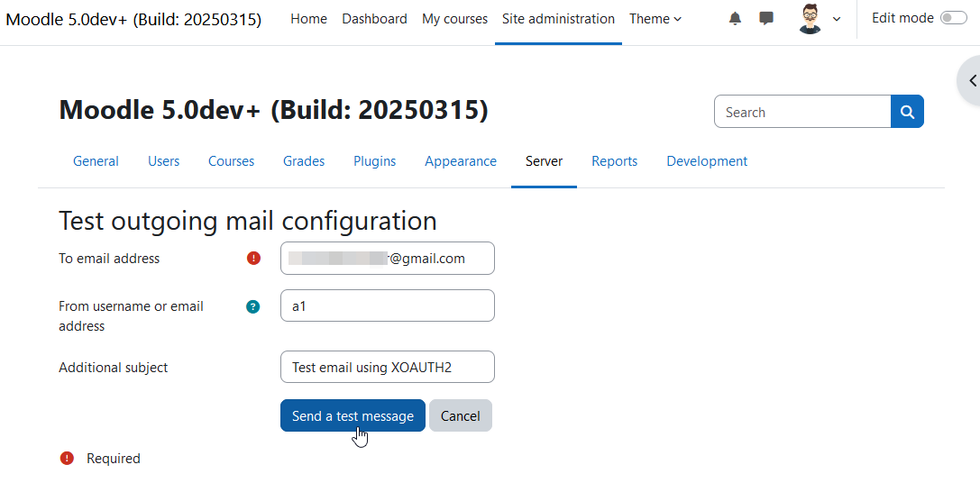Expand the user menu dropdown arrow
Viewport: 980px width, 483px height.
click(837, 19)
